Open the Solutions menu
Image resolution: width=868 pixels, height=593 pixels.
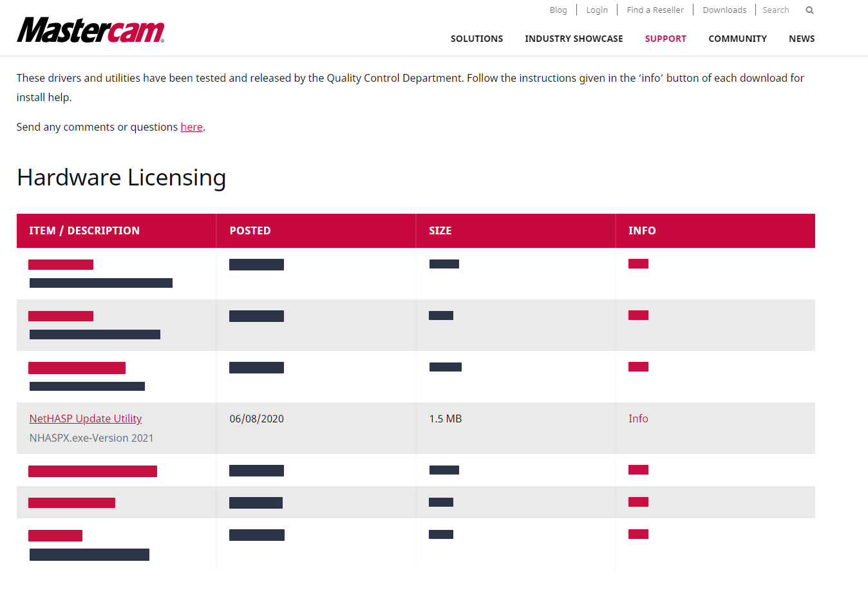pos(476,39)
